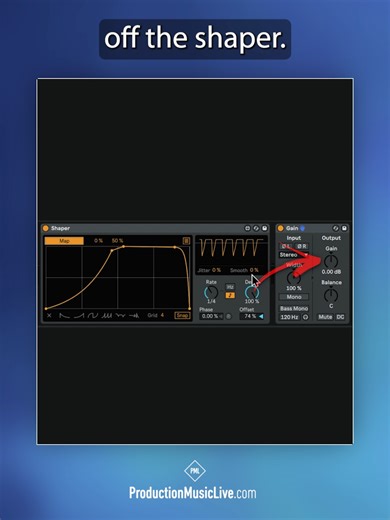The width and height of the screenshot is (390, 520).
Task: Click Shaper's hot-swap preset icon
Action: coord(256,228)
